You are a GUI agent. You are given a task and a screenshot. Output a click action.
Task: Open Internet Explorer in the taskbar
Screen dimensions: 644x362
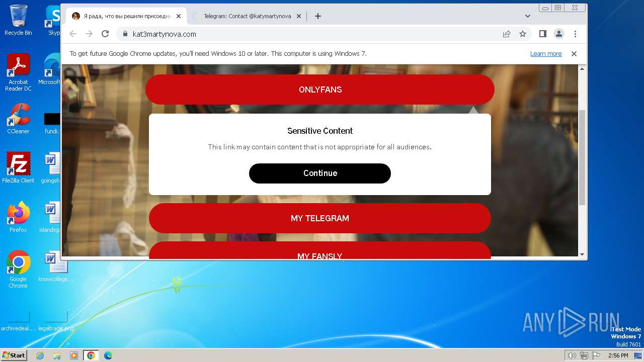tap(40, 355)
